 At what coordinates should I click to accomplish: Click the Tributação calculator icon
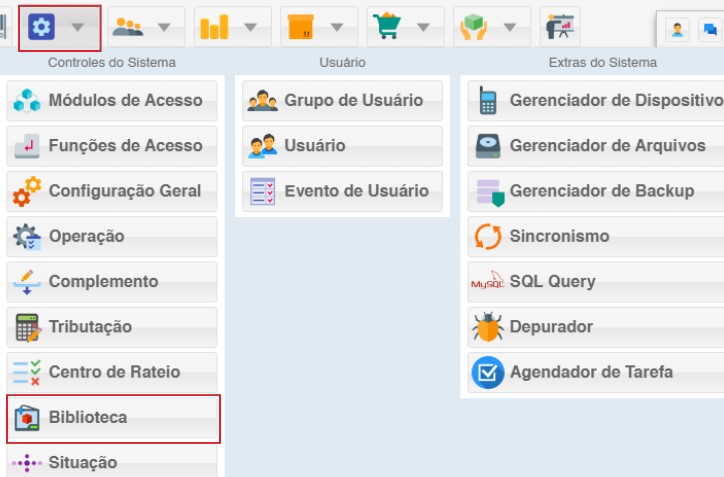tap(27, 327)
